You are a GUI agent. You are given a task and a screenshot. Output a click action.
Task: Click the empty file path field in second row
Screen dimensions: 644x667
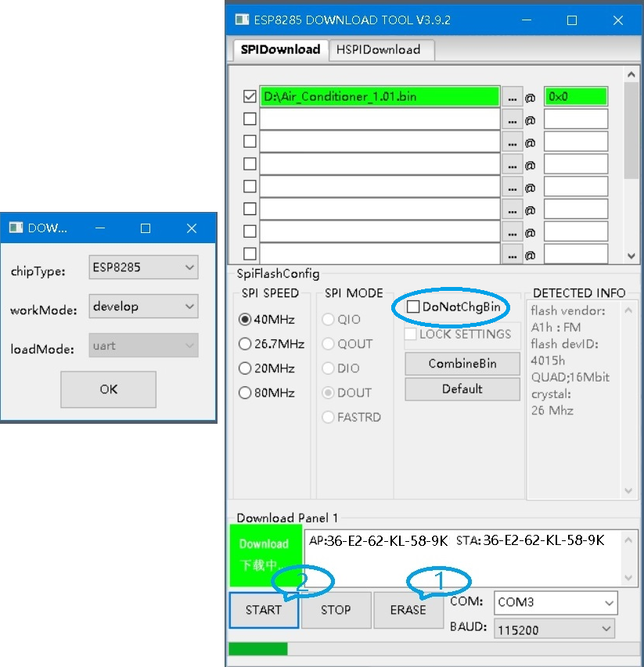380,119
